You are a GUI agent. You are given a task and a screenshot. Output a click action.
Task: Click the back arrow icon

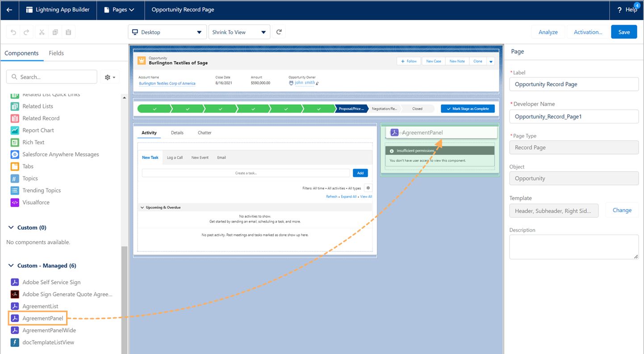click(9, 10)
